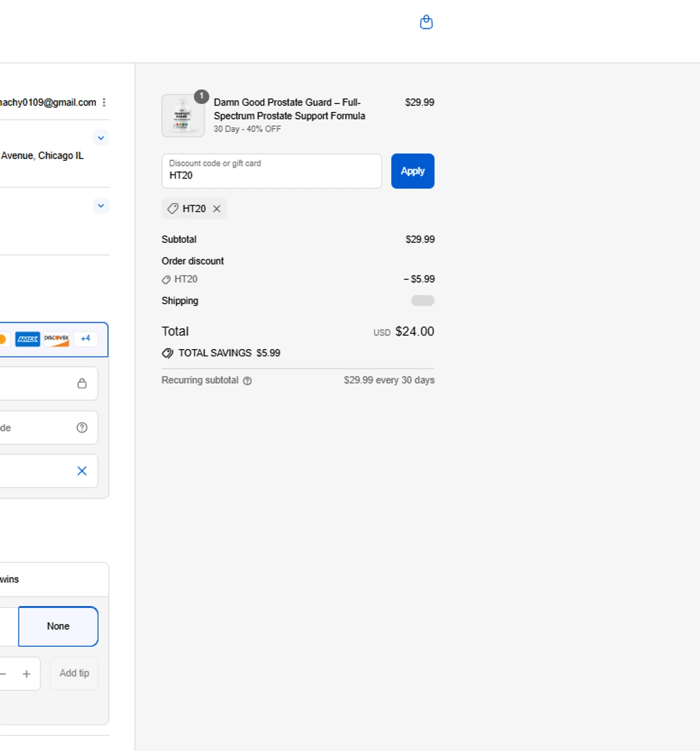Viewport: 700px width, 751px height.
Task: Expand the chevron below the Chicago address
Action: click(101, 206)
